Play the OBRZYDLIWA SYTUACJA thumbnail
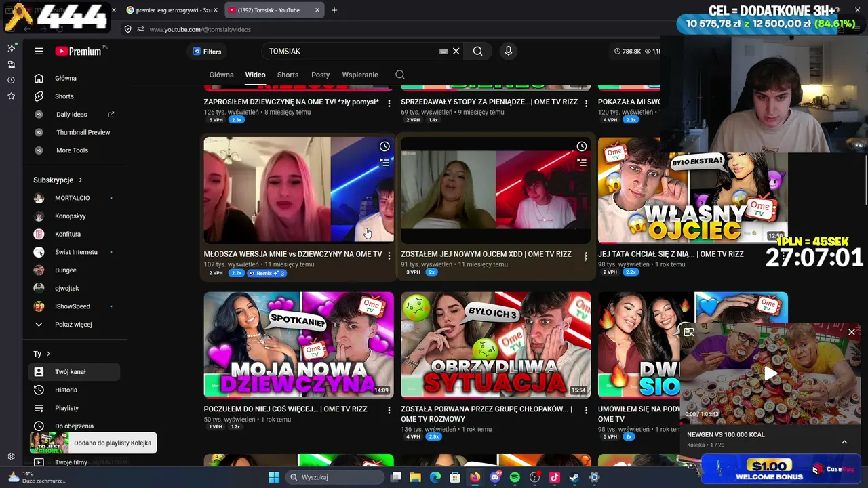868x488 pixels. (496, 344)
